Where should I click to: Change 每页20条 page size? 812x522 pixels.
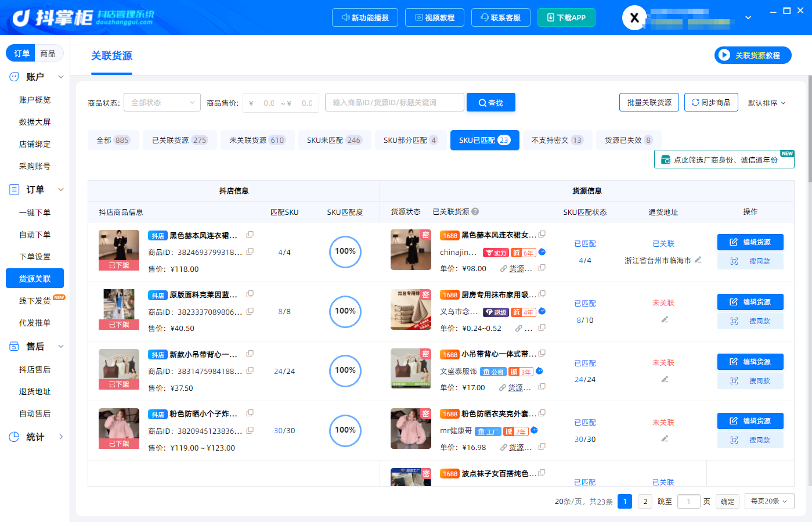point(769,501)
